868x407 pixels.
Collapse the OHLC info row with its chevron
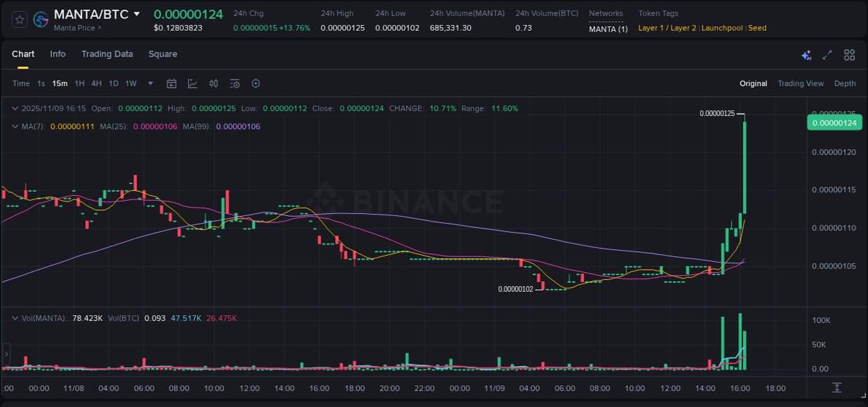coord(15,108)
